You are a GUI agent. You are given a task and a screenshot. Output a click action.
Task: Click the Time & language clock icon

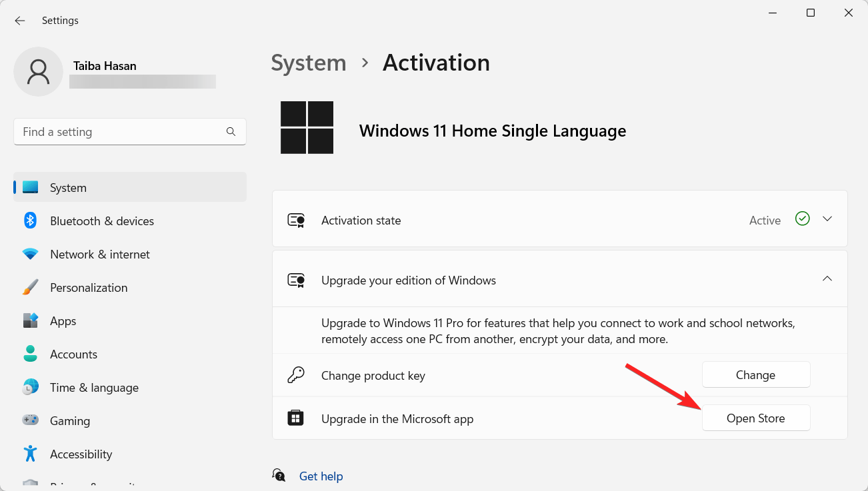pyautogui.click(x=30, y=387)
